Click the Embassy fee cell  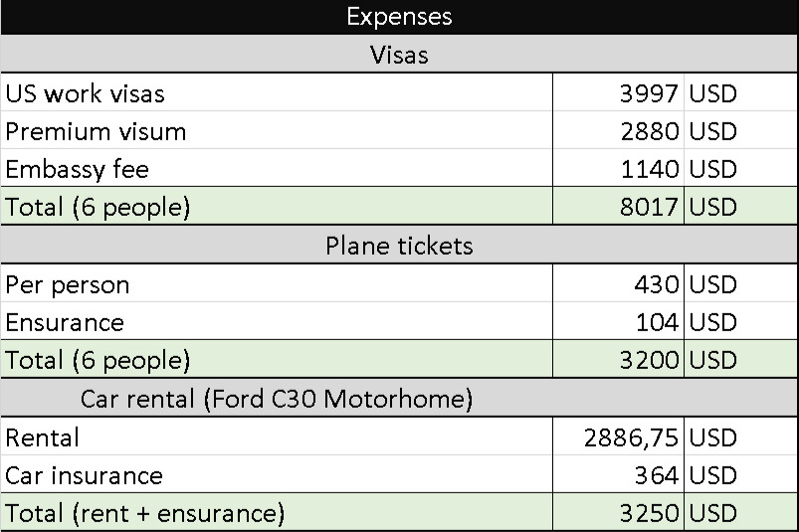pyautogui.click(x=277, y=168)
